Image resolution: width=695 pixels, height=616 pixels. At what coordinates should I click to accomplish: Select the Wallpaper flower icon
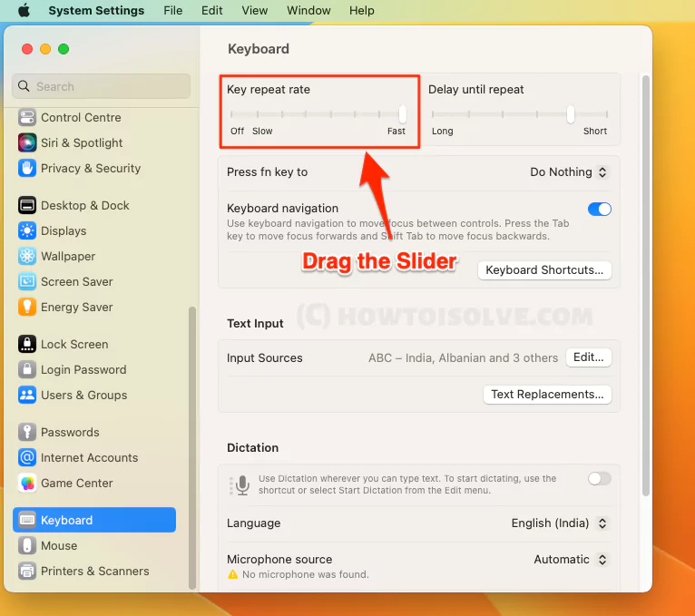(x=27, y=256)
